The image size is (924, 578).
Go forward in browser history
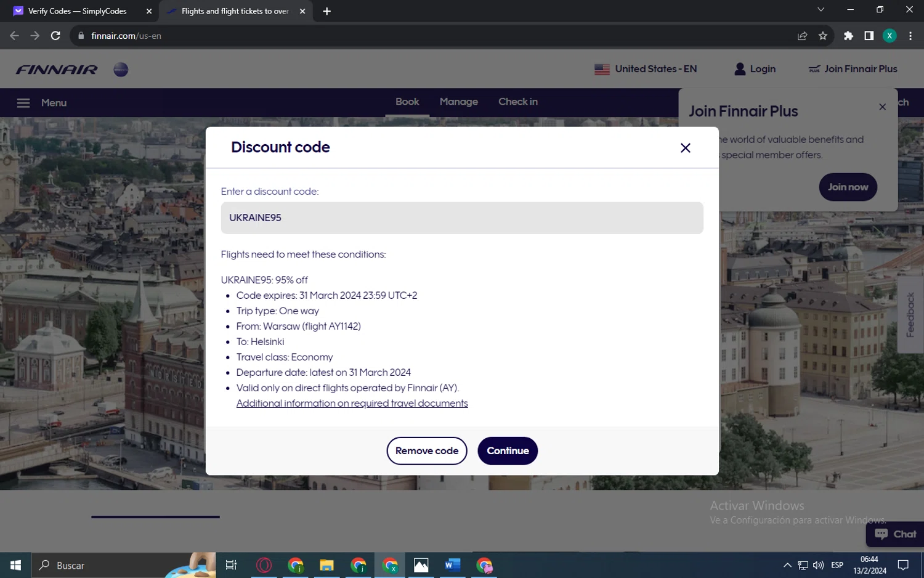pyautogui.click(x=35, y=36)
